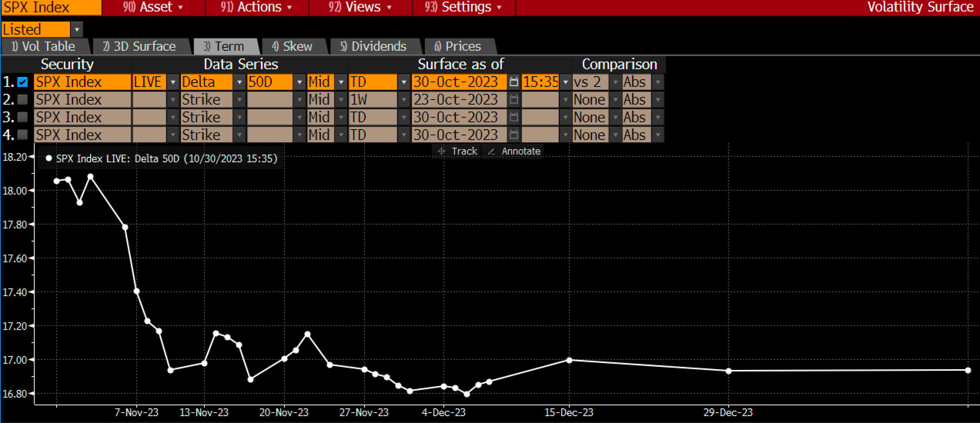Click the row 4 SPX Index security field
Screen dimensions: 980x423
pos(82,135)
